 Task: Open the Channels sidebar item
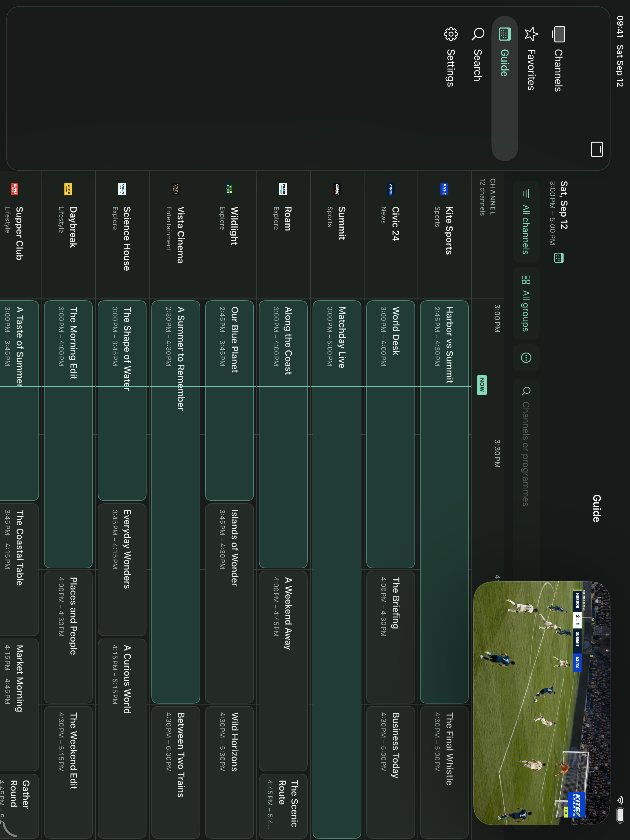(x=558, y=88)
